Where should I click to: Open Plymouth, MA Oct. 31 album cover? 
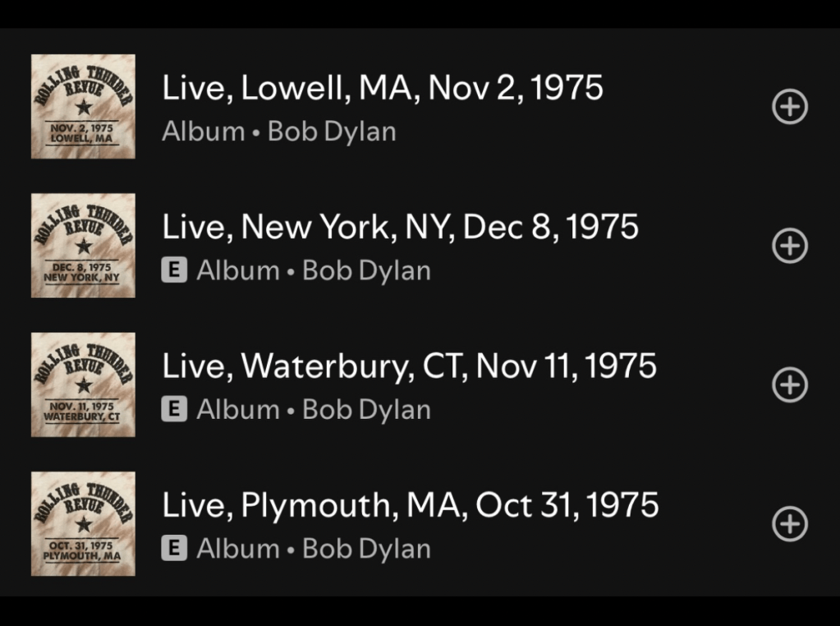[83, 524]
